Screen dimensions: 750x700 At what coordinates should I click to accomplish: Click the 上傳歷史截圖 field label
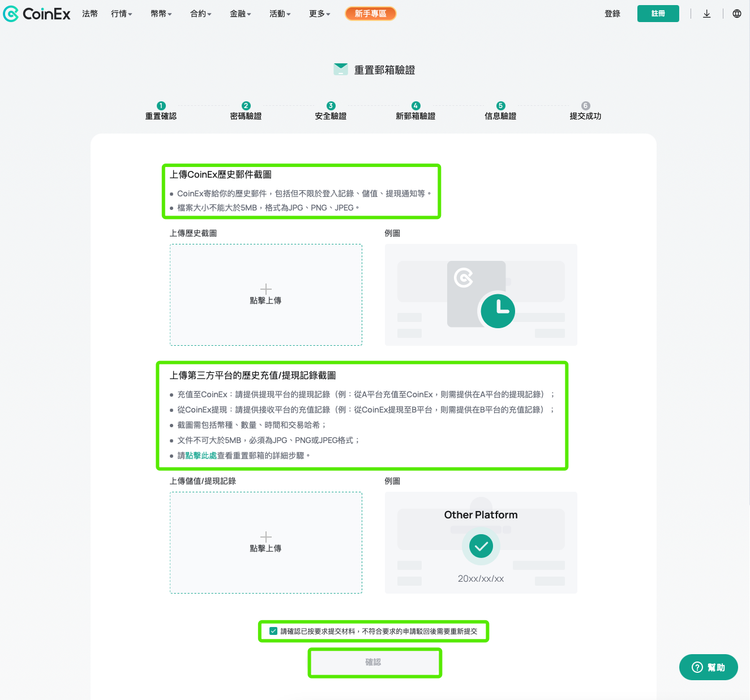(x=193, y=233)
